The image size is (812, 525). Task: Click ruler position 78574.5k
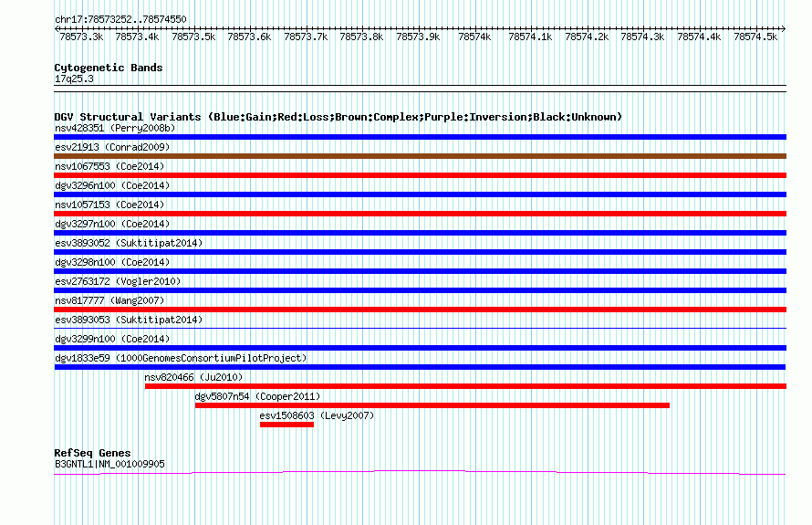coord(756,37)
